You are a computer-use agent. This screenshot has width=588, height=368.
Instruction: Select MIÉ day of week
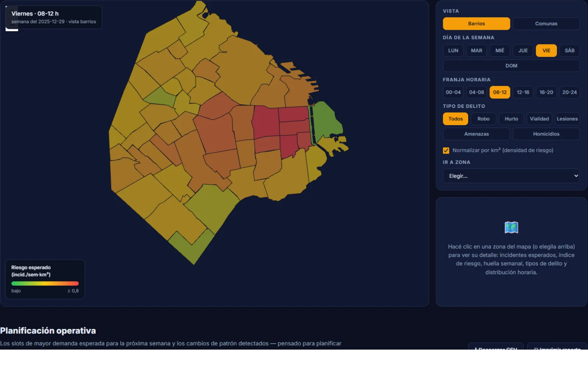point(500,50)
